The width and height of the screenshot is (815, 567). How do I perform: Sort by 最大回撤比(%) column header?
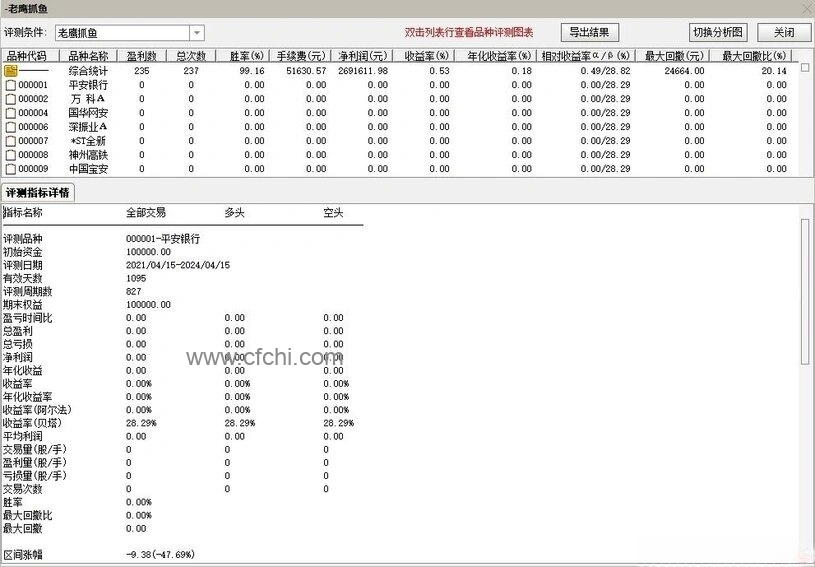click(x=752, y=56)
